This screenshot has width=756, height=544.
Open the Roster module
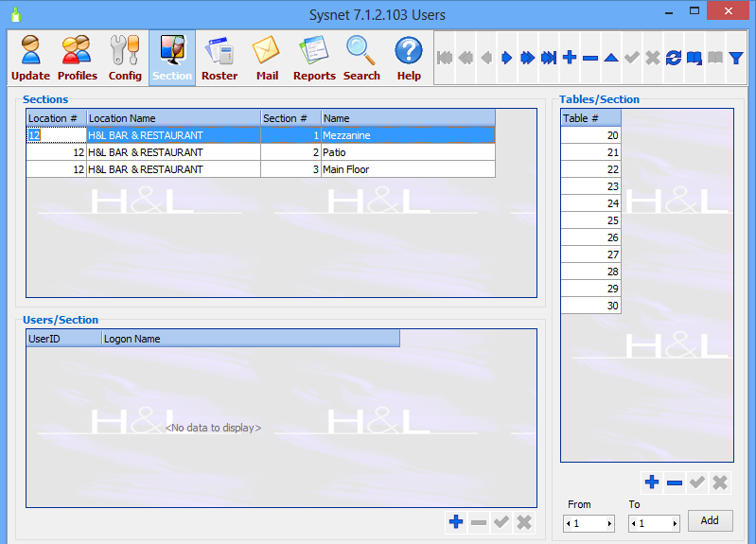click(x=220, y=58)
